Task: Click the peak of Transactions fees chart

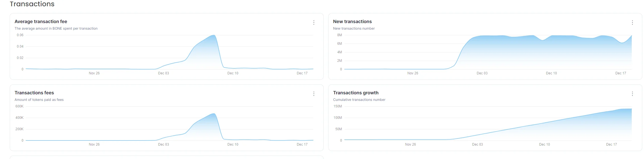Action: tap(214, 114)
